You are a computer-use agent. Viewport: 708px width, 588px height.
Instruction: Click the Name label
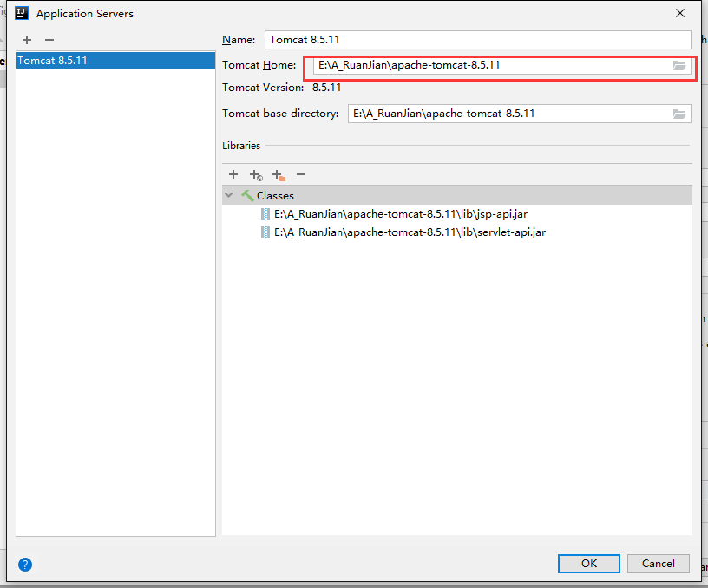tap(239, 40)
